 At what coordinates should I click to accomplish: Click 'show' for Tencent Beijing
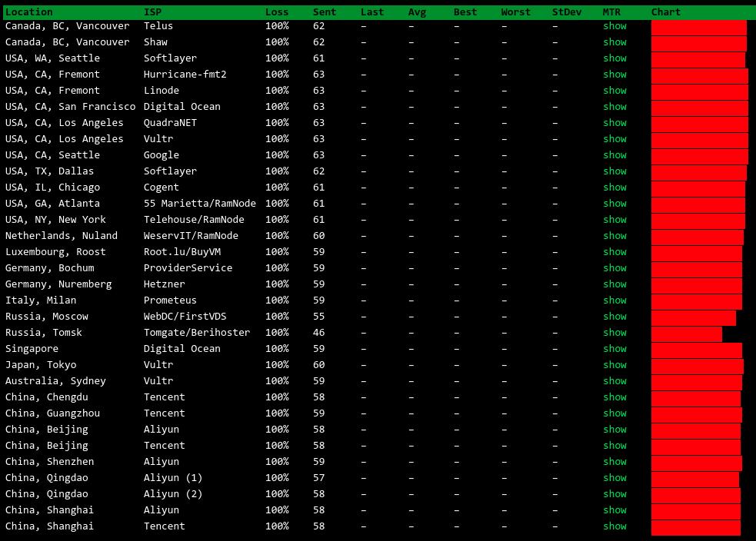pyautogui.click(x=614, y=446)
